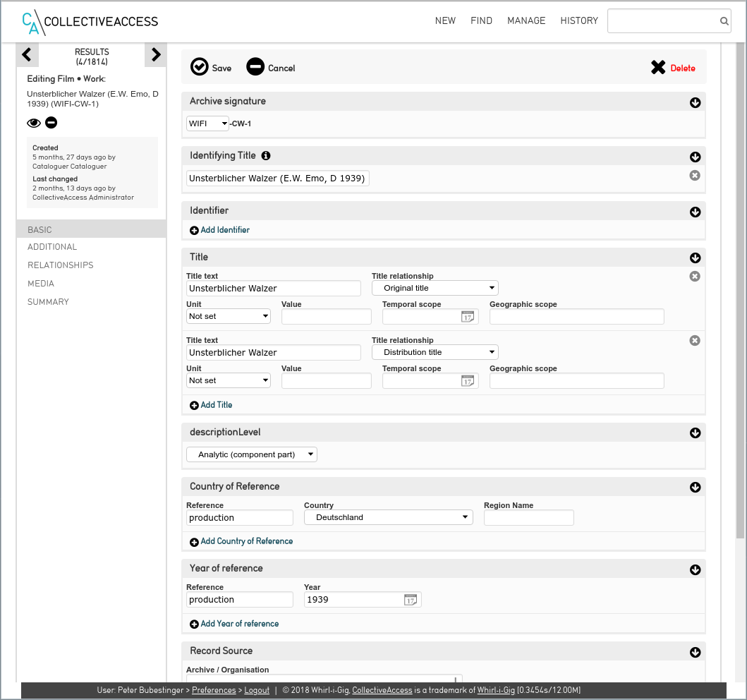Viewport: 747px width, 700px height.
Task: Click the black X Delete icon
Action: 658,68
